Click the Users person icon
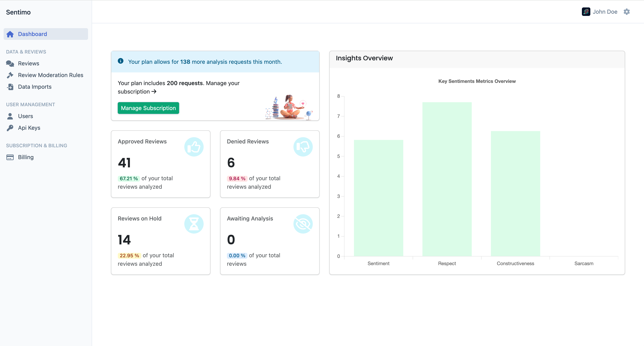The image size is (644, 346). [x=9, y=115]
